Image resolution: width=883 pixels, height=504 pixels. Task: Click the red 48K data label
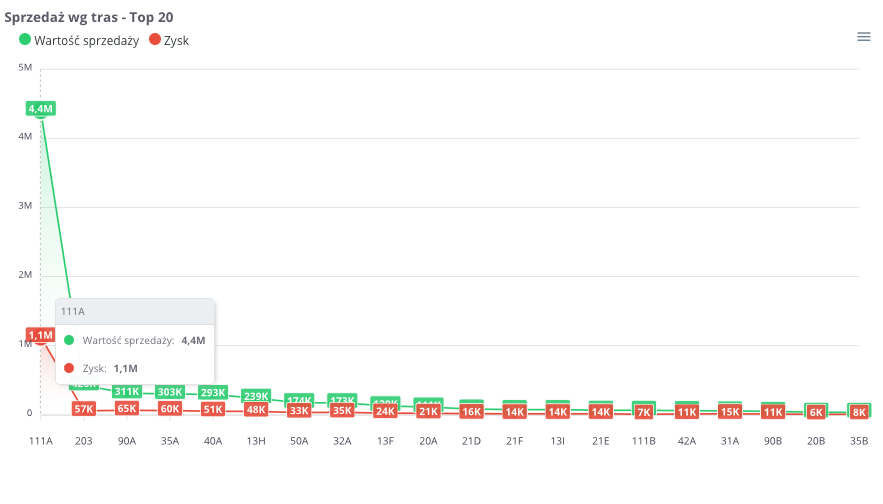256,410
